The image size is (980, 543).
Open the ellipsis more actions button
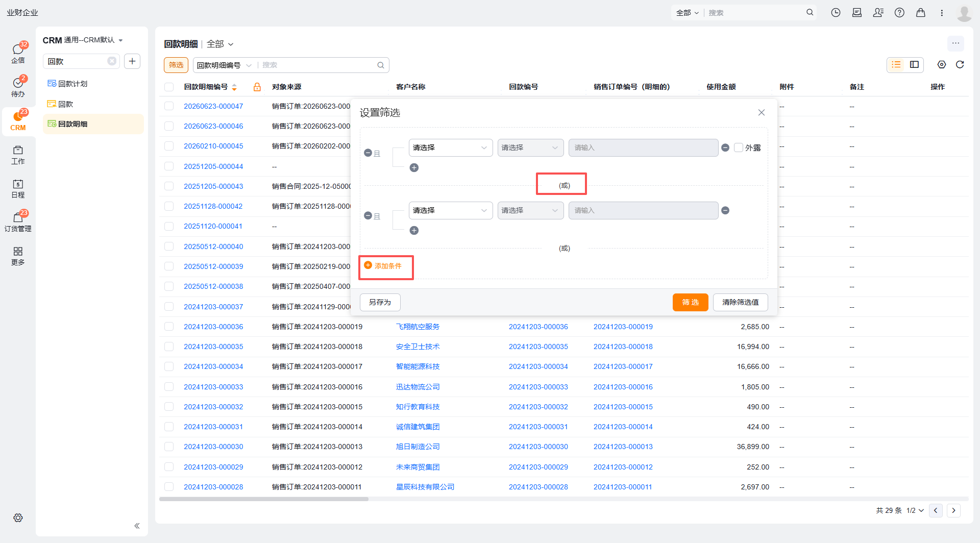(x=955, y=43)
